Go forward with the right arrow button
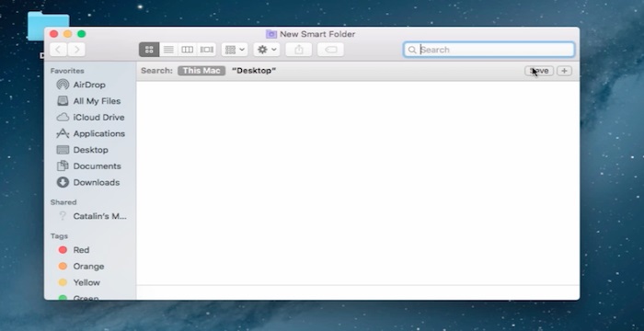Screen dimensions: 644x331 tap(76, 50)
